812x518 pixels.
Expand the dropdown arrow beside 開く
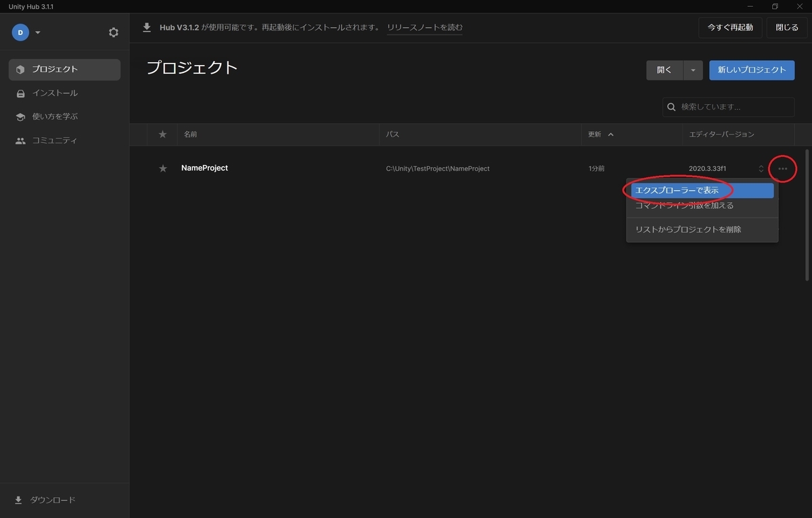click(x=693, y=70)
